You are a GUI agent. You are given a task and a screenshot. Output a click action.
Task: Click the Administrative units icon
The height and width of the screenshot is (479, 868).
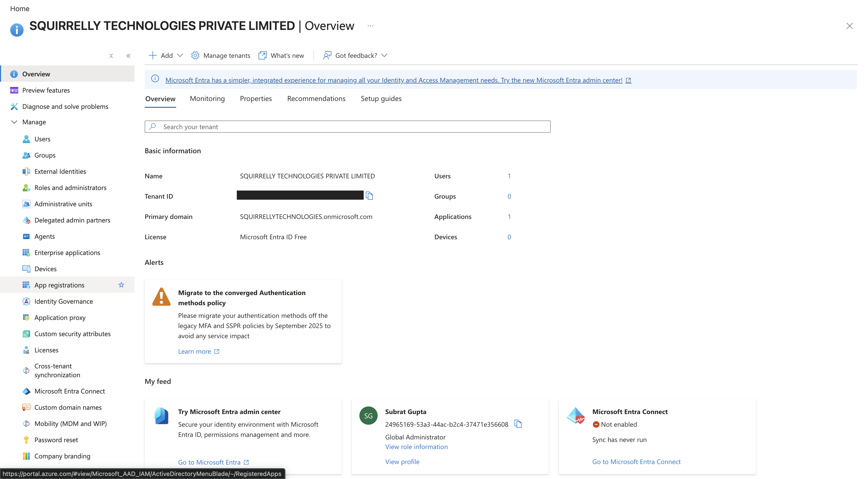pos(26,204)
